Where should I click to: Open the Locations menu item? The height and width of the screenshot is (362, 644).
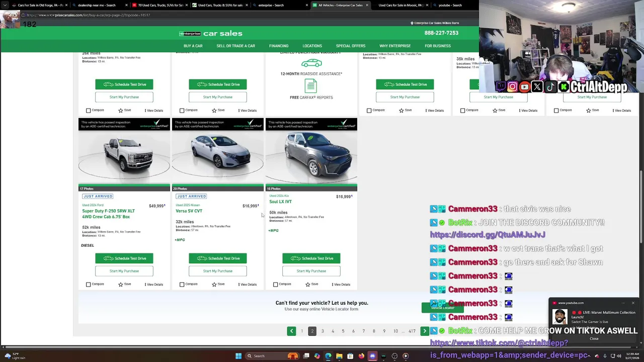point(312,46)
